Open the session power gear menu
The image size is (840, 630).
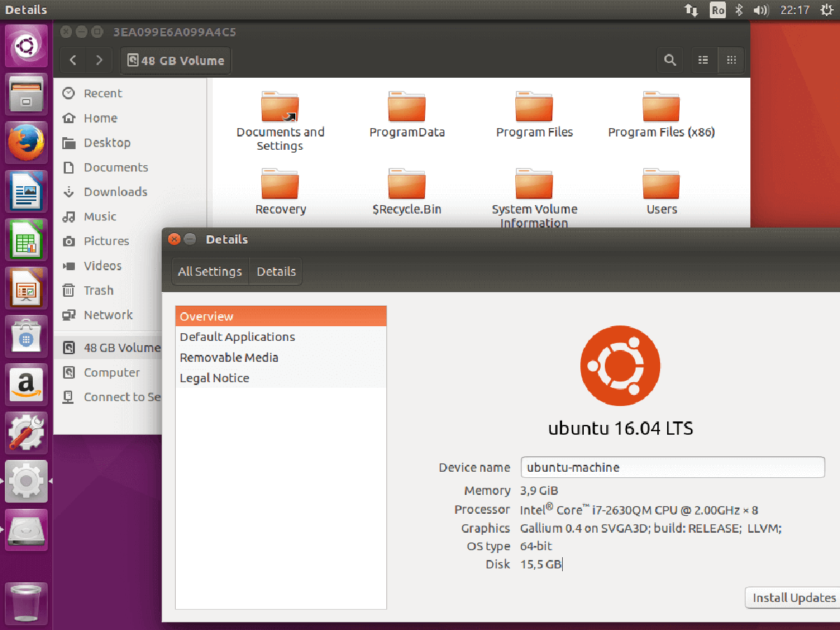[x=825, y=10]
